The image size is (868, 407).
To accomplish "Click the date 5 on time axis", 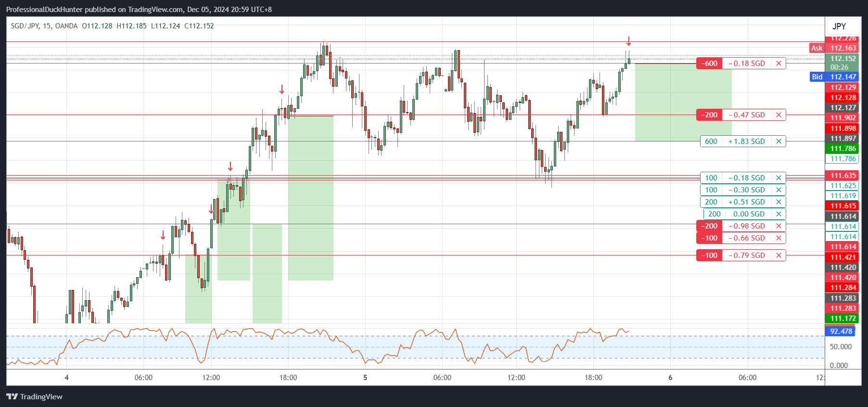I will click(x=365, y=378).
